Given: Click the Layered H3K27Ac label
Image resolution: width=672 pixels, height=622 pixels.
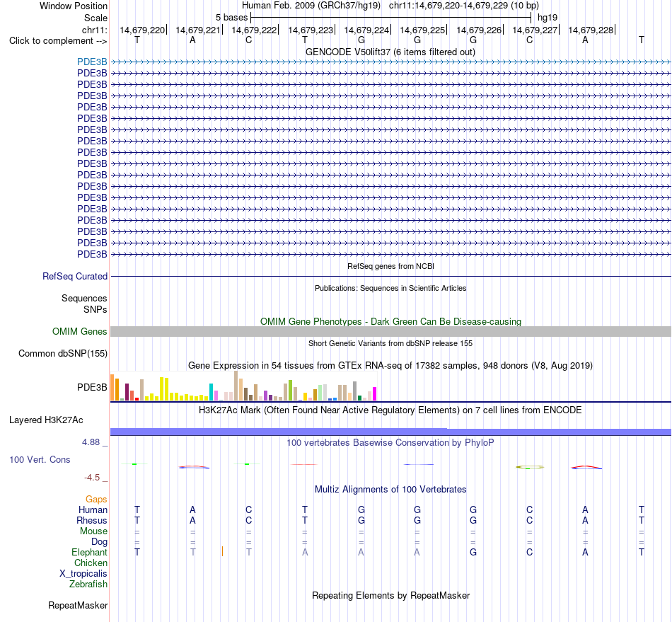Looking at the screenshot, I should click(x=46, y=420).
